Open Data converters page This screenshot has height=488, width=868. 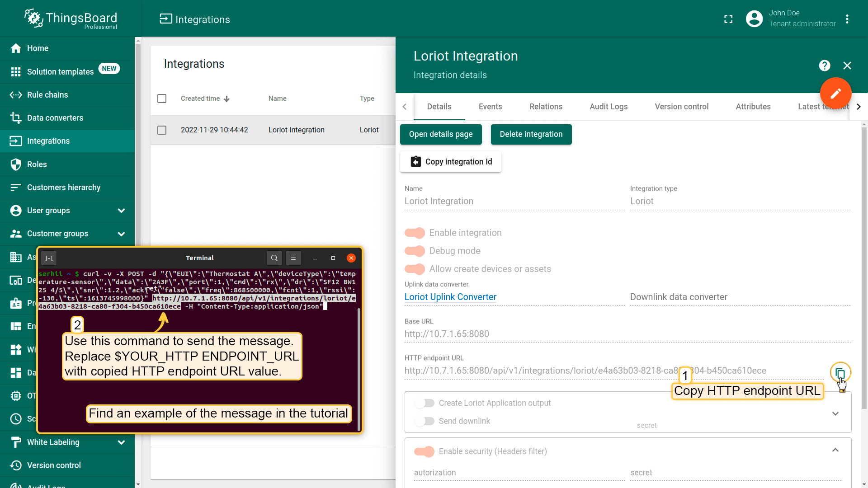pos(67,118)
